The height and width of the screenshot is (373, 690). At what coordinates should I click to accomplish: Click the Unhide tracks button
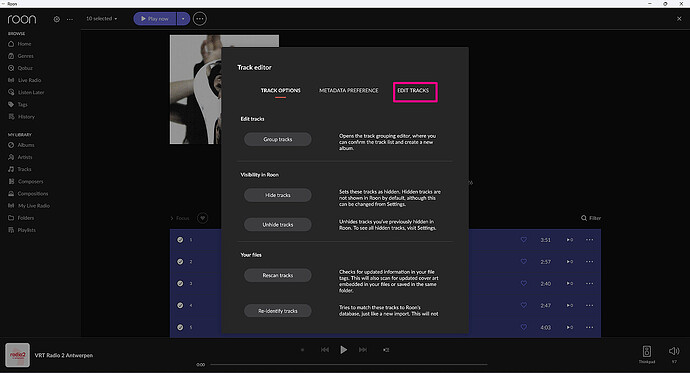tap(278, 225)
